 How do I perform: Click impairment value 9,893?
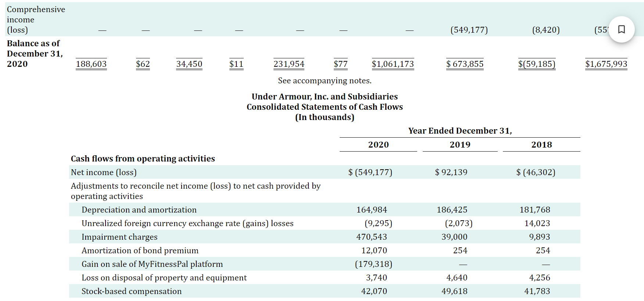(x=540, y=237)
